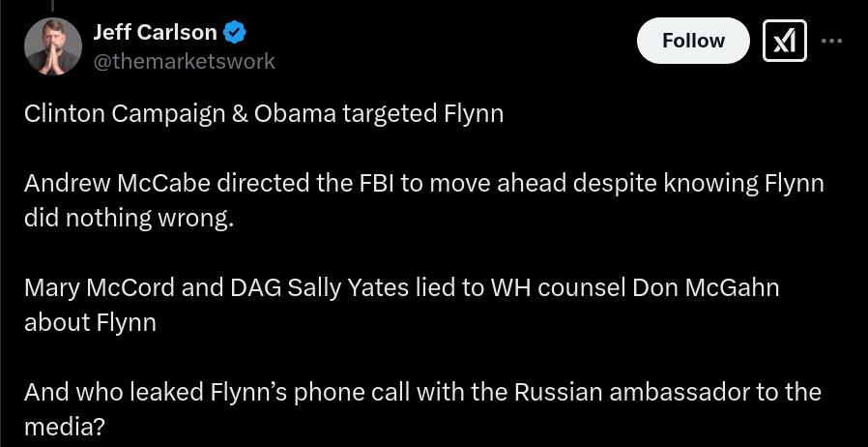This screenshot has width=868, height=447.
Task: Open the Grok explain-post icon
Action: tap(785, 41)
